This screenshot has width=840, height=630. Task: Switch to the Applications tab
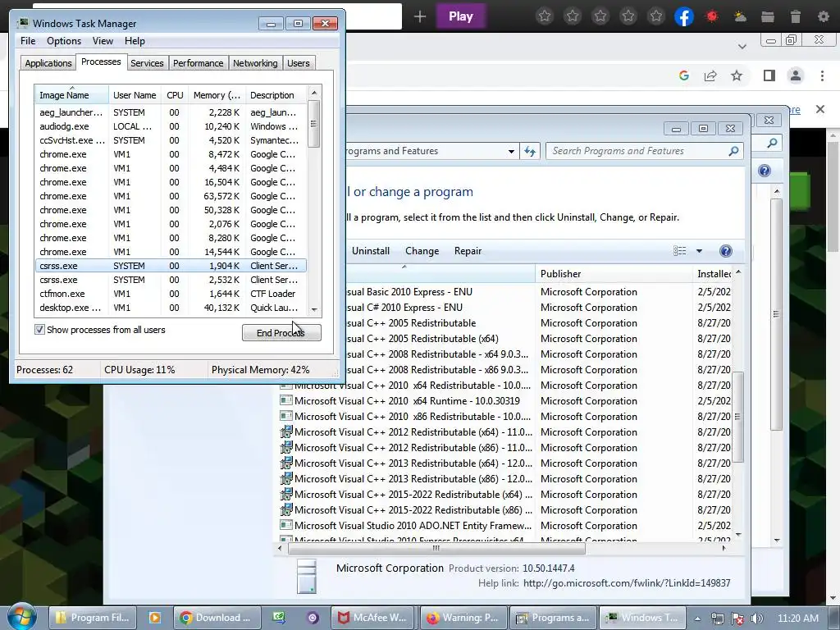click(x=48, y=63)
